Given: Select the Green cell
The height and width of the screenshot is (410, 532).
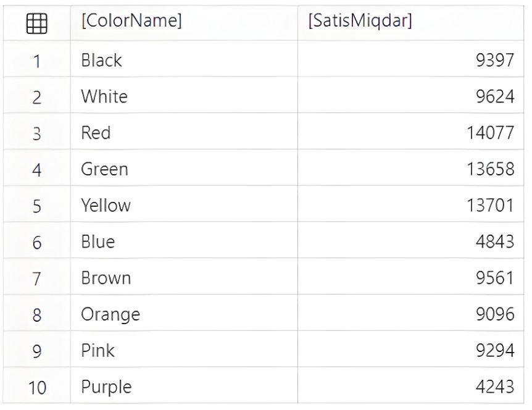Looking at the screenshot, I should tap(104, 169).
